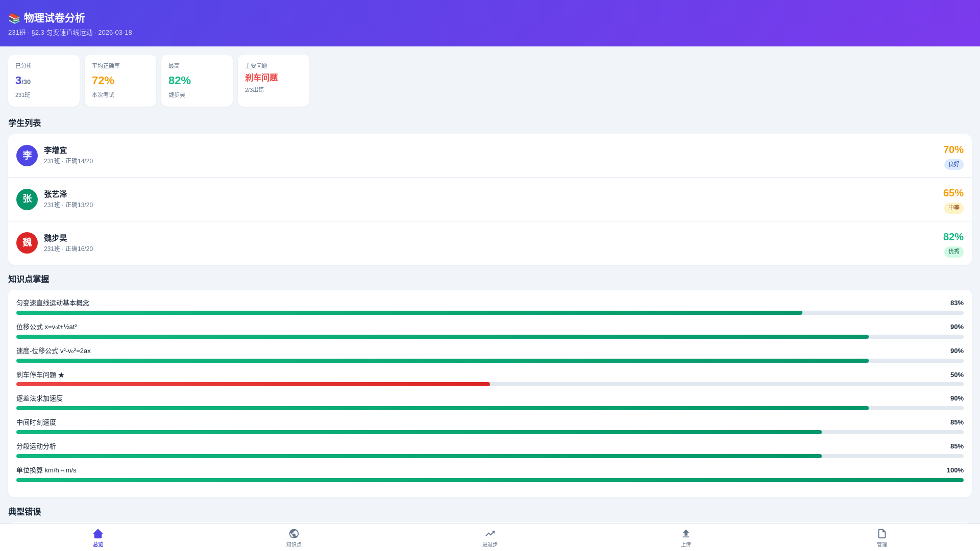Select the 总览 tab label
The height and width of the screenshot is (551, 980).
point(98,544)
